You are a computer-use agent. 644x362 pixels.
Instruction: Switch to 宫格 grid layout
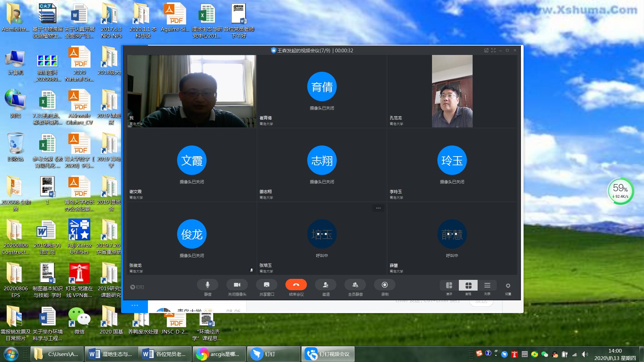point(468,286)
